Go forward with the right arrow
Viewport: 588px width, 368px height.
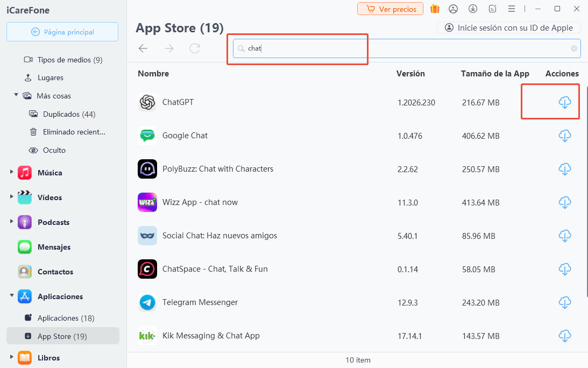click(x=169, y=48)
